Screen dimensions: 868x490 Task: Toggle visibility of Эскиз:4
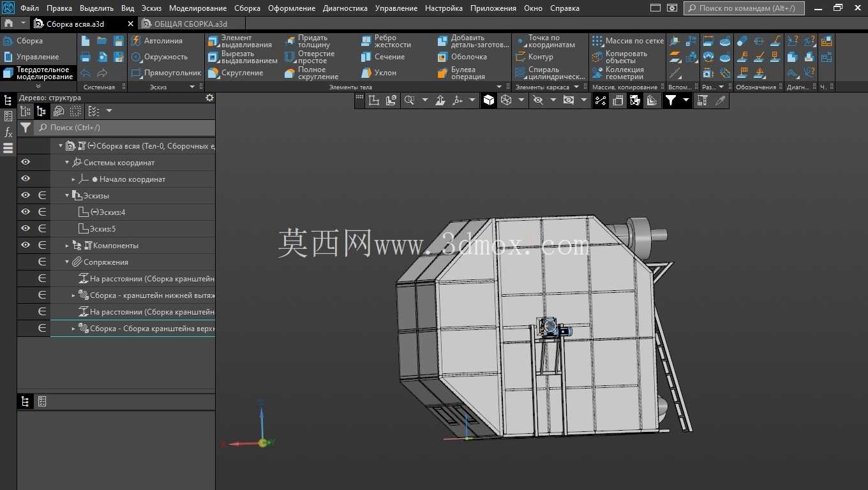pos(26,212)
